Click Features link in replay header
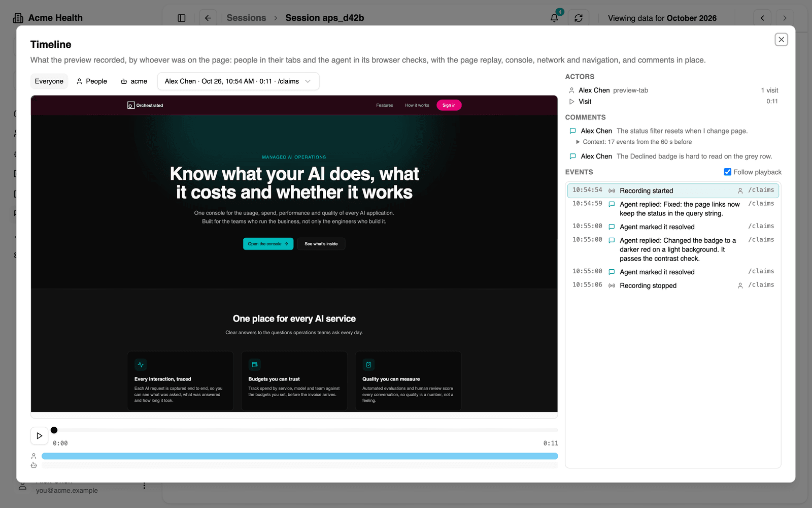This screenshot has width=812, height=508. coord(385,105)
